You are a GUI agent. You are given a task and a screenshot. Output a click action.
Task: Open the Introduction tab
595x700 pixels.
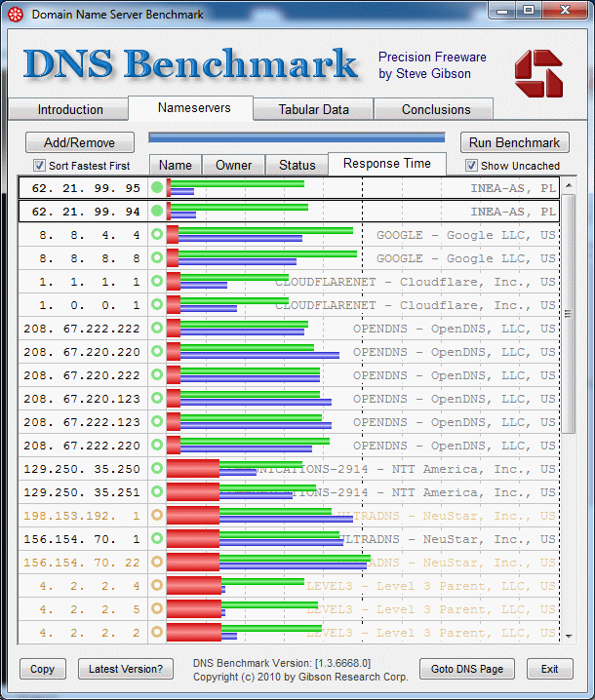click(x=70, y=110)
